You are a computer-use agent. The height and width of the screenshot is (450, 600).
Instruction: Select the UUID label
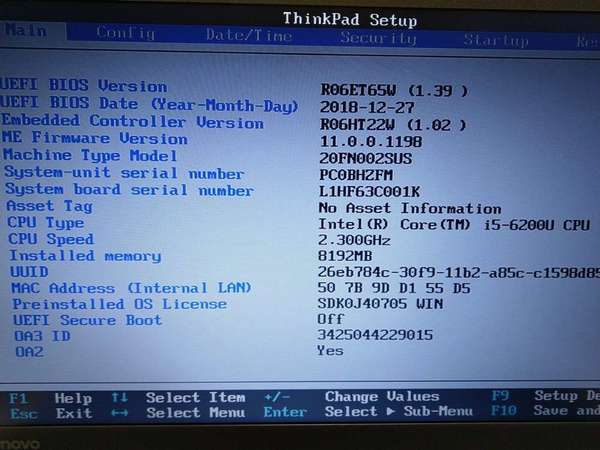pyautogui.click(x=29, y=272)
